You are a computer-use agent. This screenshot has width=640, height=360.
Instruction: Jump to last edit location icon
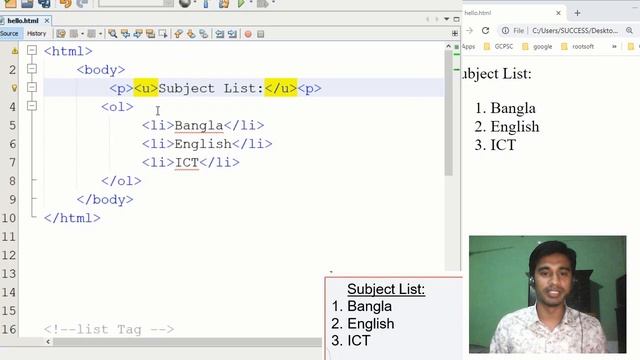pos(61,34)
